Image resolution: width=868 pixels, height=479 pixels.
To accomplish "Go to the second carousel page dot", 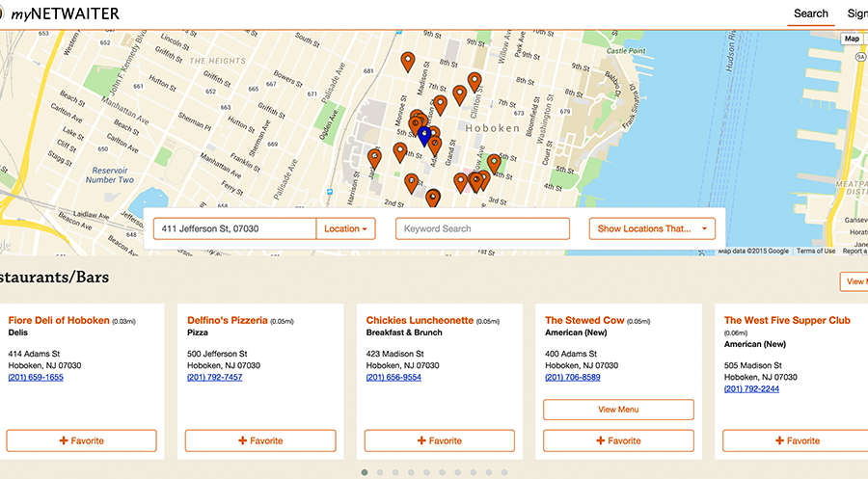I will 380,472.
